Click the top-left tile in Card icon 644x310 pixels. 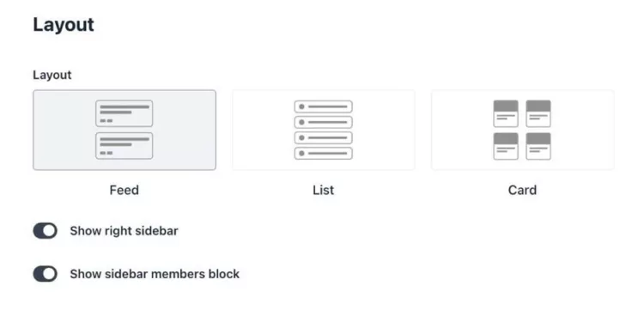pyautogui.click(x=506, y=113)
